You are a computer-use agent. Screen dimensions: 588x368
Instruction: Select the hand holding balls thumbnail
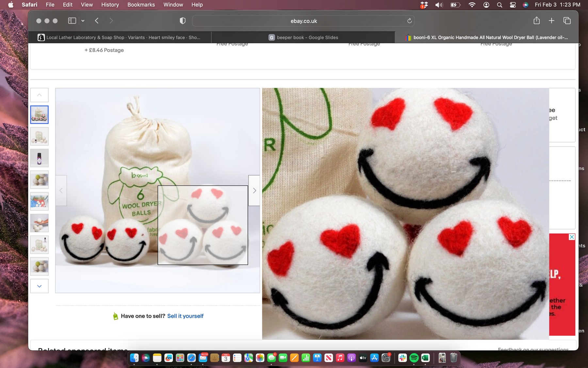[x=39, y=223]
